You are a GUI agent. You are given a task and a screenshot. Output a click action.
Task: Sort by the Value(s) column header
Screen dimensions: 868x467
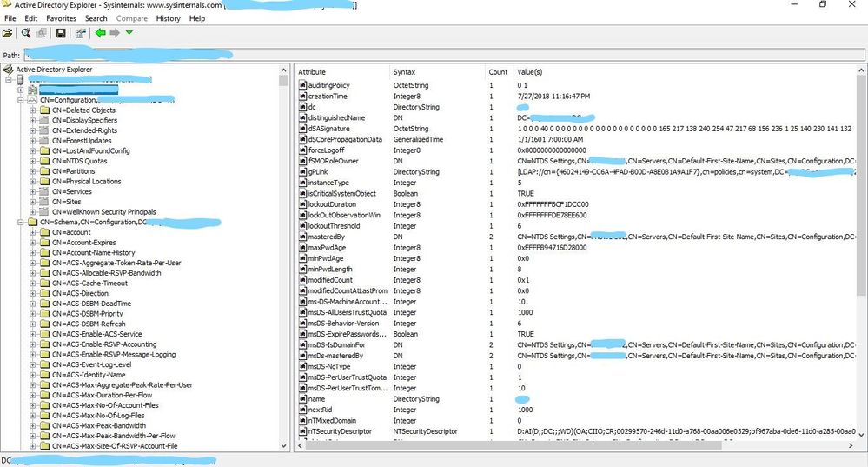(x=685, y=72)
